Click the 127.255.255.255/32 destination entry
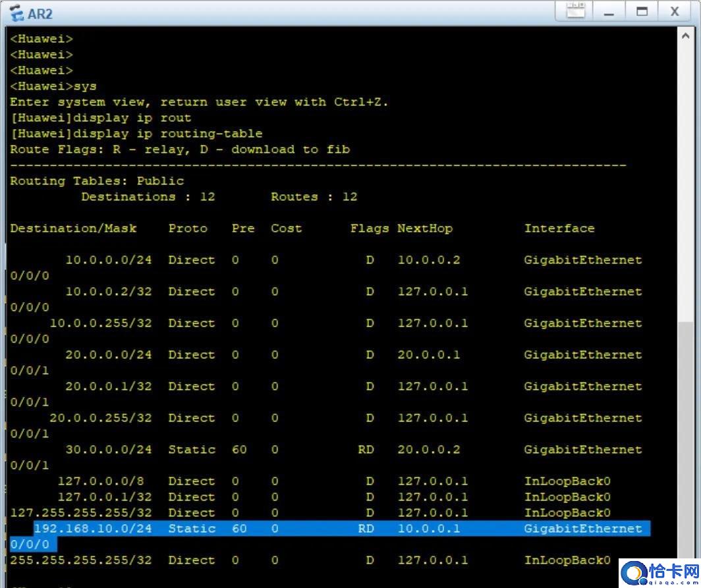This screenshot has width=701, height=588. 82,513
